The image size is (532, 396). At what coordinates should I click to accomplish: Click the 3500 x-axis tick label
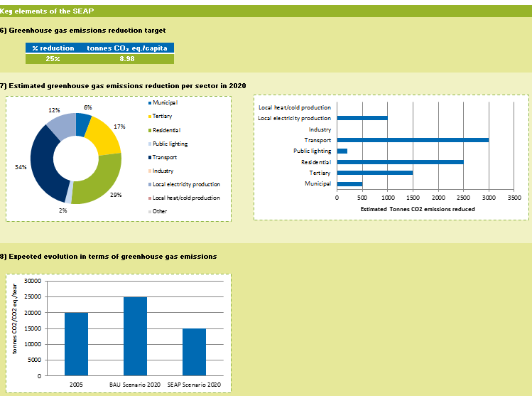click(x=514, y=198)
